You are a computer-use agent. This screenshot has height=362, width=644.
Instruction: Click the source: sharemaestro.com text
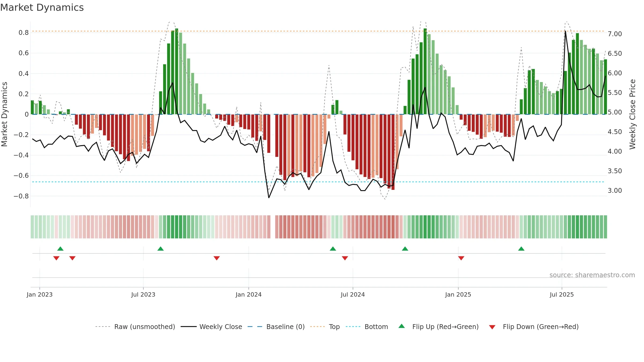tap(592, 275)
